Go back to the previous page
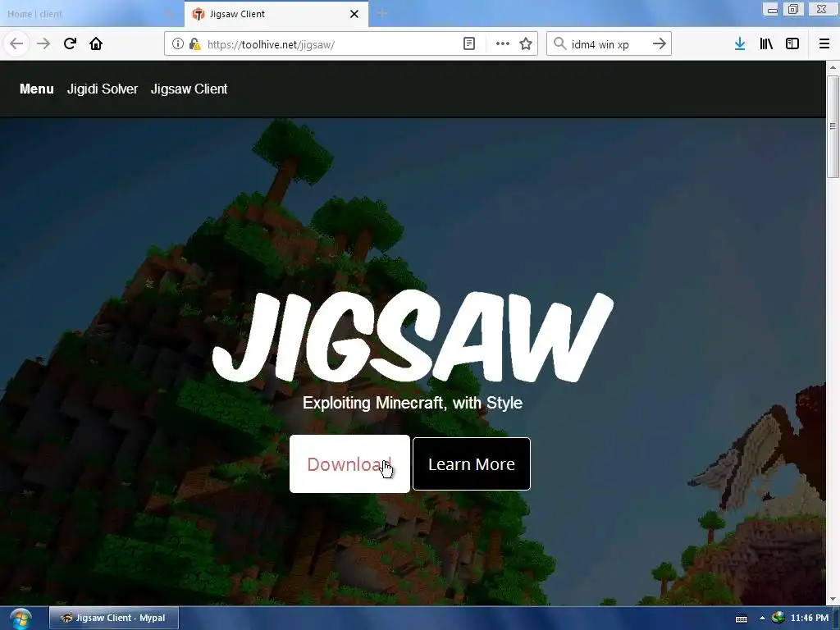Viewport: 840px width, 630px height. [16, 44]
